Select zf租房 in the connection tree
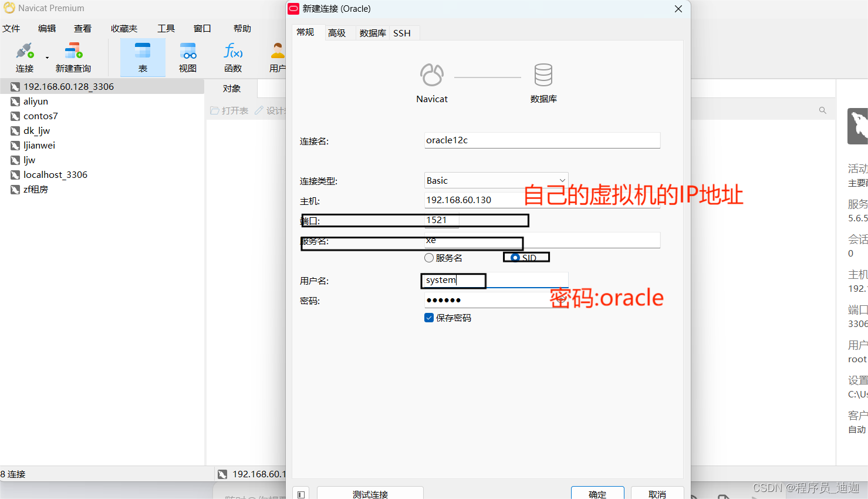The image size is (868, 499). (x=36, y=190)
